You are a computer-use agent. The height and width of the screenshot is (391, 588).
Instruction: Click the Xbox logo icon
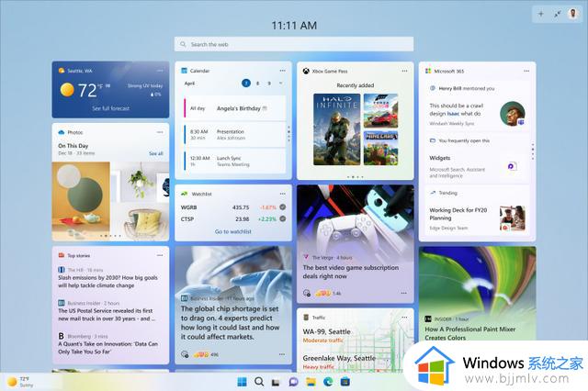(306, 71)
